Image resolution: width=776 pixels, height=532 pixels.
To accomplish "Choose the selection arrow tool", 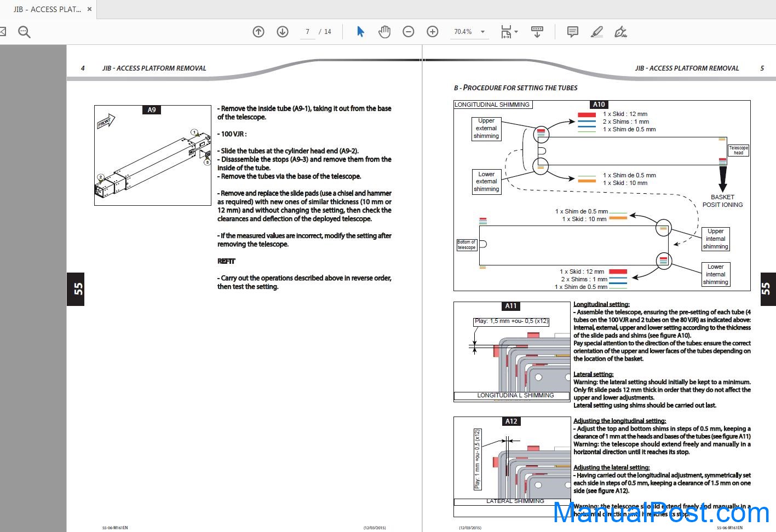I will (360, 32).
